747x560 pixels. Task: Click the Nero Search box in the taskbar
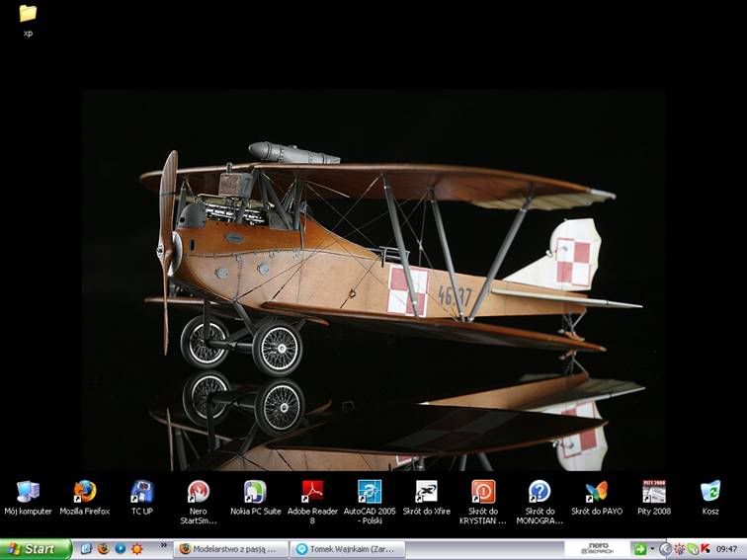tap(597, 548)
